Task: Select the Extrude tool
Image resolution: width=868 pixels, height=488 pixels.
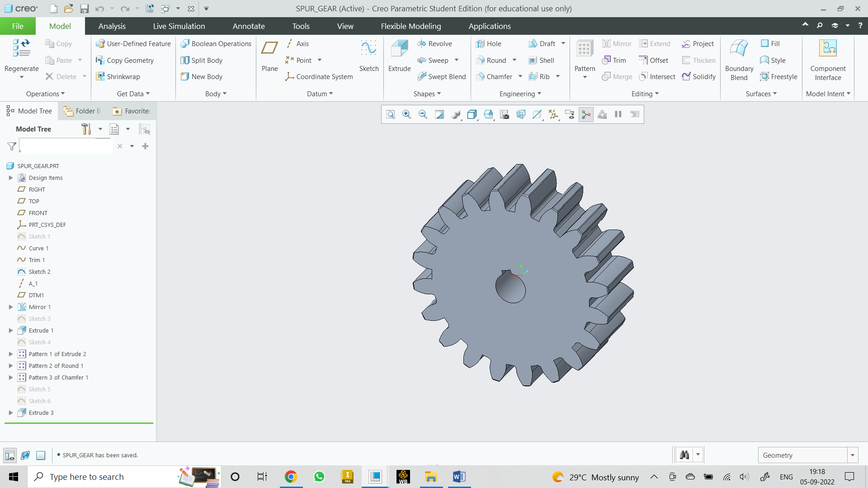Action: [x=399, y=55]
